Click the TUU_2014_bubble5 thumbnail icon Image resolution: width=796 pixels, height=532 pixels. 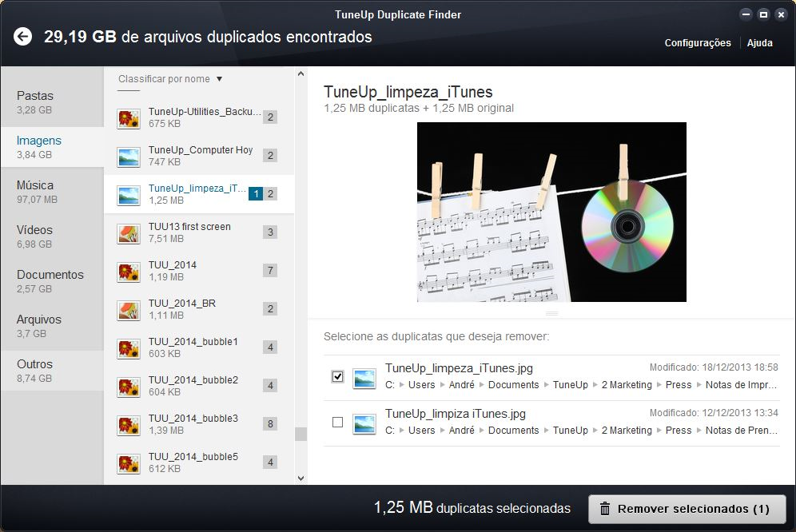[129, 463]
